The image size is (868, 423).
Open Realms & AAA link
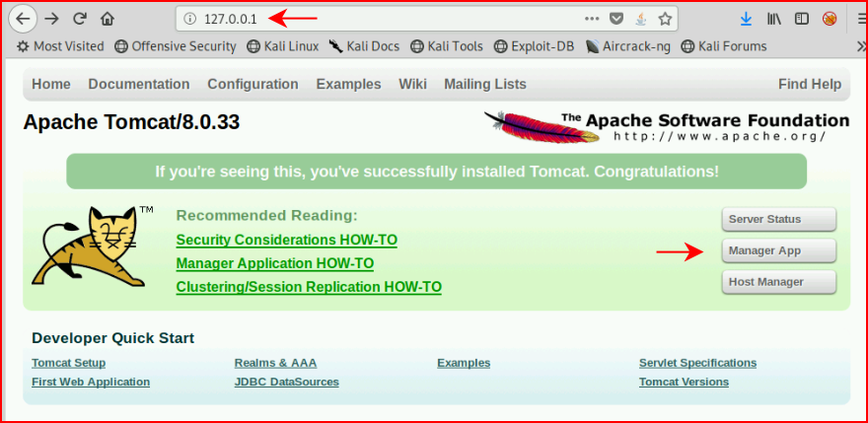tap(275, 363)
